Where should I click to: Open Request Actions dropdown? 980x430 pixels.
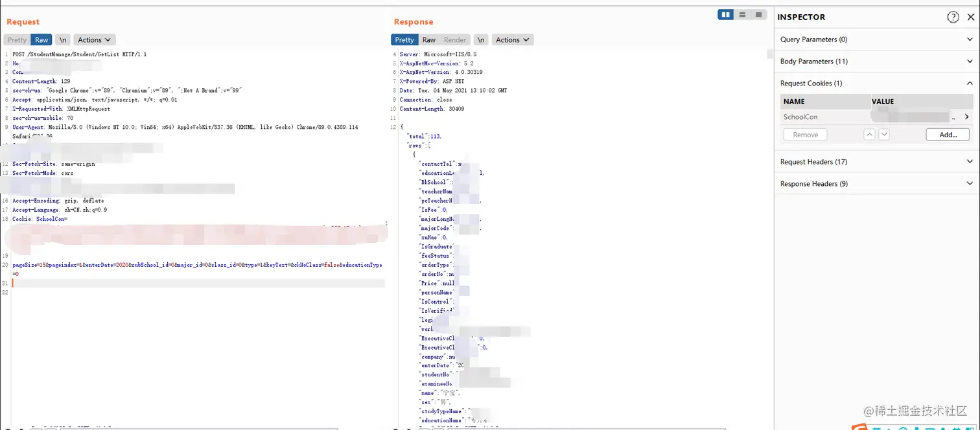click(95, 40)
